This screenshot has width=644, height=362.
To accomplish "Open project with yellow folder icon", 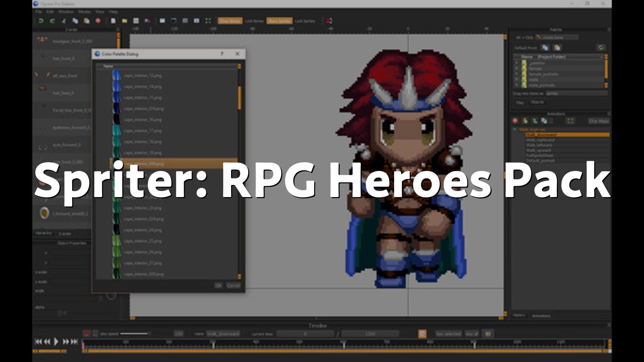I will pos(124,21).
